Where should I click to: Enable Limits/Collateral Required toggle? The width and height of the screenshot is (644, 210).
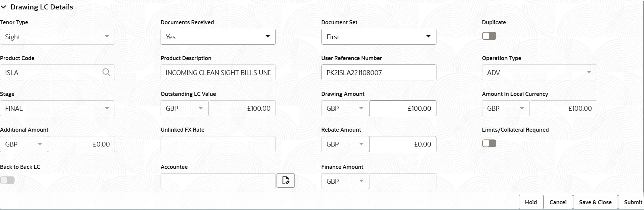(489, 143)
